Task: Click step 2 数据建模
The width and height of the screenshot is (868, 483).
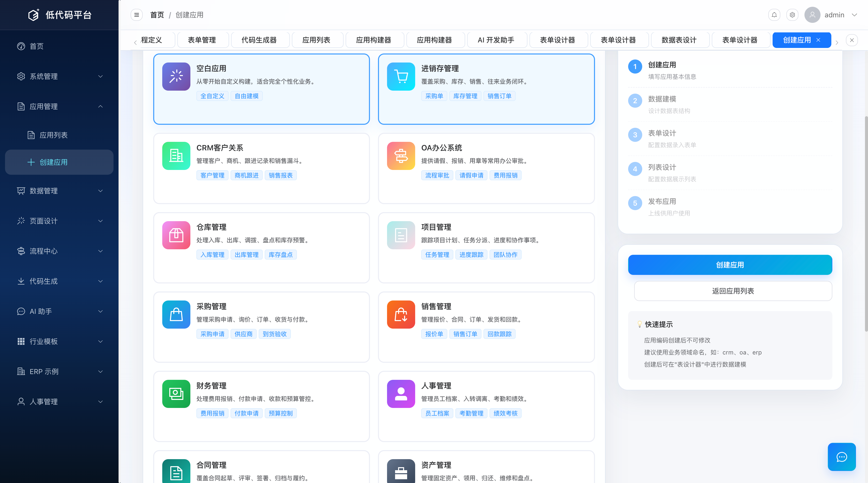Action: pyautogui.click(x=730, y=104)
